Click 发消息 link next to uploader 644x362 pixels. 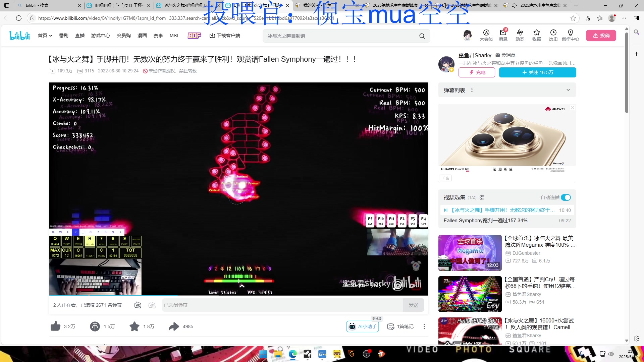point(505,55)
